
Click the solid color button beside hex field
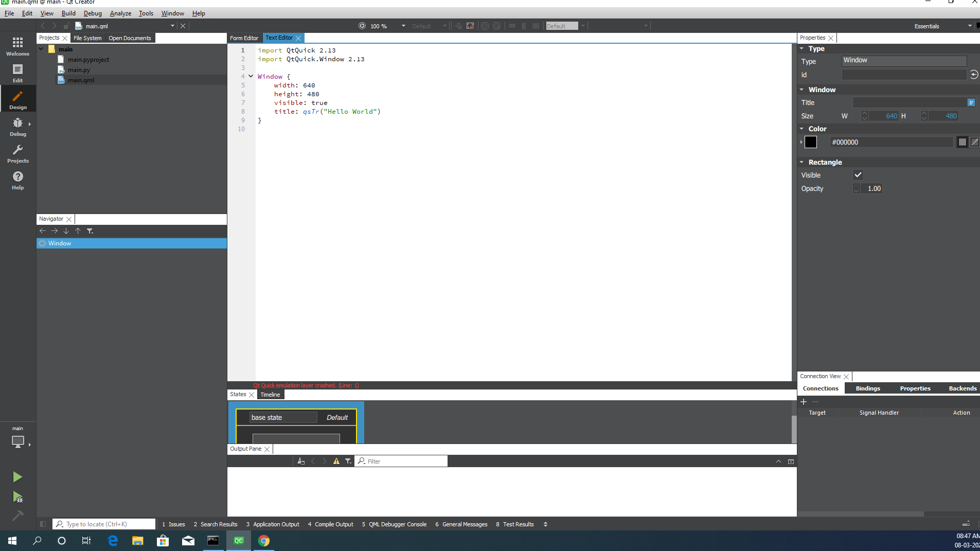963,142
